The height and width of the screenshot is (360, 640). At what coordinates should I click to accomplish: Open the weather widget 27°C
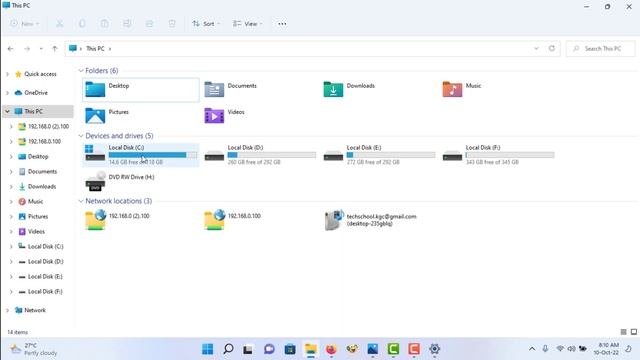click(33, 349)
